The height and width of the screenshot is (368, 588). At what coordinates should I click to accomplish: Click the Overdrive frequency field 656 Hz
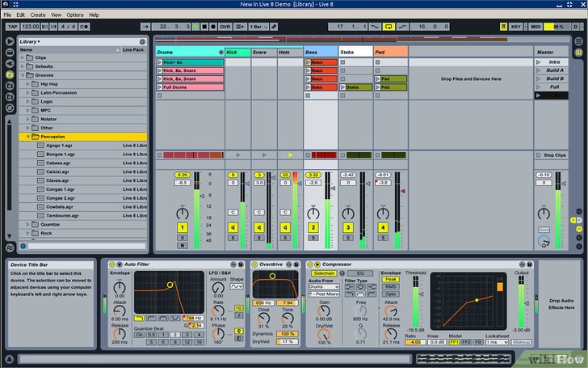[x=263, y=302]
